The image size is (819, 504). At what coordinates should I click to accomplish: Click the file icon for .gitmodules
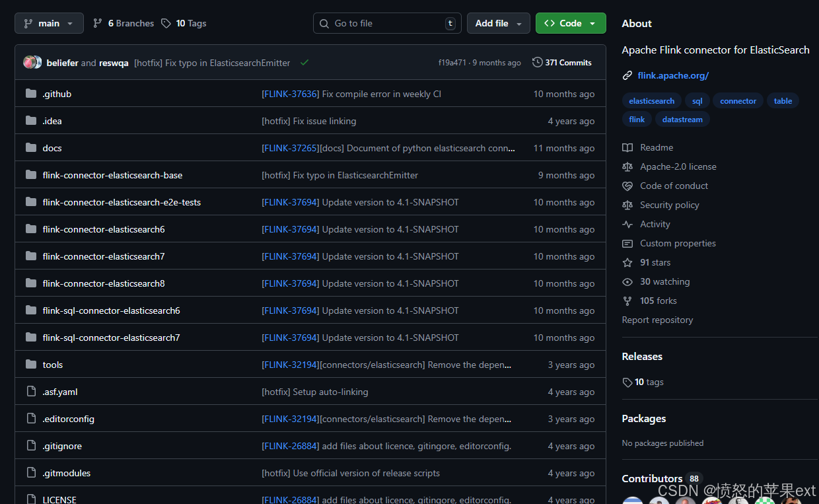pos(31,473)
